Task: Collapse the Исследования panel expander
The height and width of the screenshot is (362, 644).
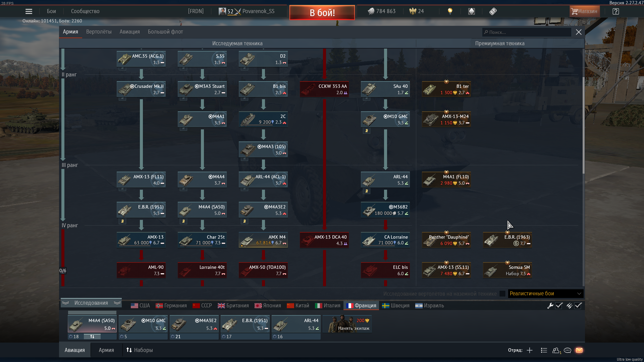Action: [x=91, y=303]
